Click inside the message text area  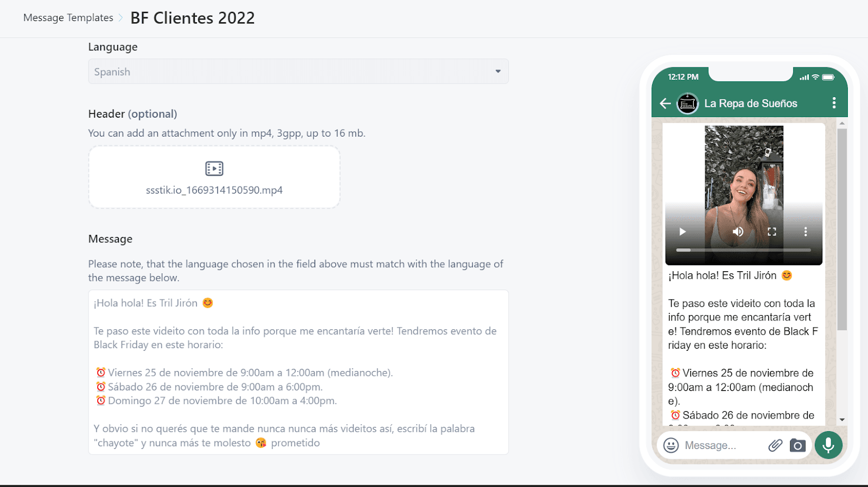[x=298, y=372]
